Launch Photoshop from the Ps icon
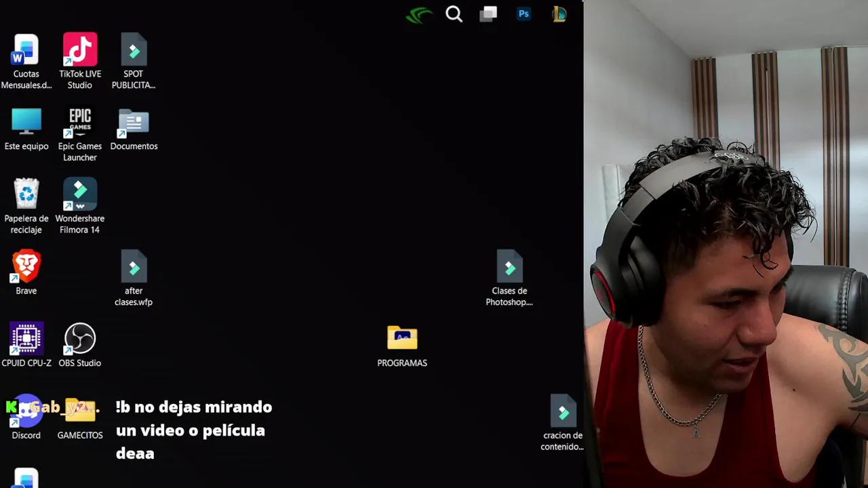Image resolution: width=868 pixels, height=488 pixels. point(524,14)
